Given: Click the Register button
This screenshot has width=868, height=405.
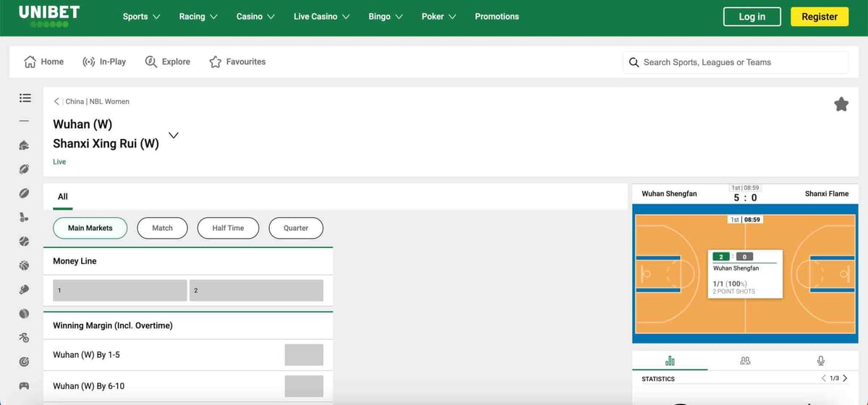Looking at the screenshot, I should coord(819,17).
